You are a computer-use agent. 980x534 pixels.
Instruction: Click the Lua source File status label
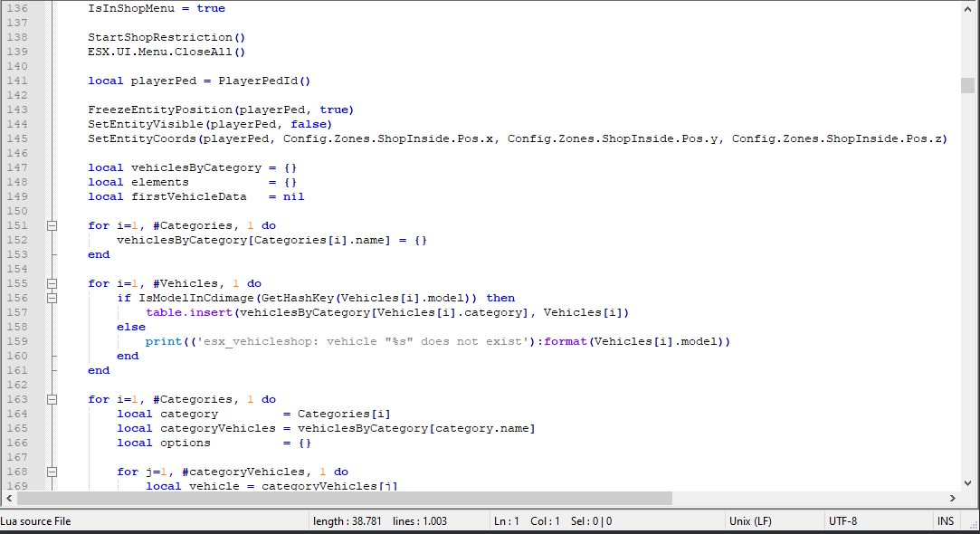click(35, 520)
